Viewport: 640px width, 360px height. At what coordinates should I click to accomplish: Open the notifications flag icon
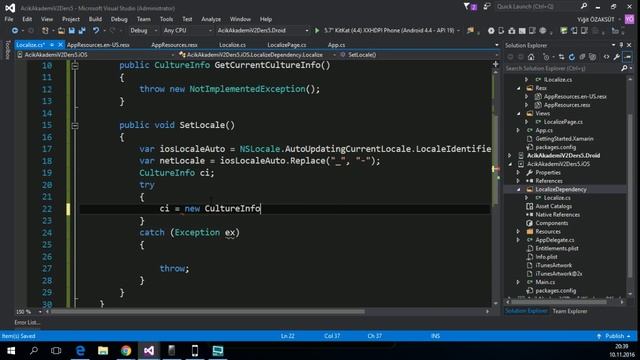pos(469,7)
